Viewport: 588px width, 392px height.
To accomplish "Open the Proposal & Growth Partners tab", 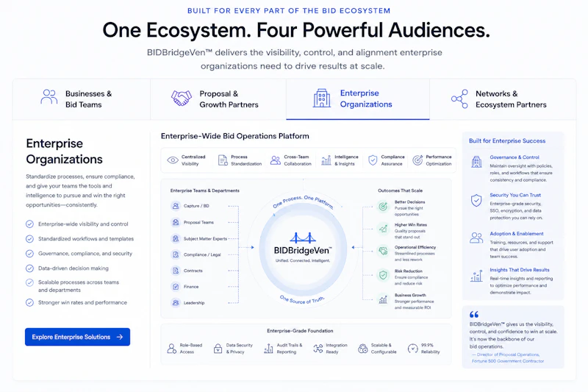I will [x=218, y=99].
